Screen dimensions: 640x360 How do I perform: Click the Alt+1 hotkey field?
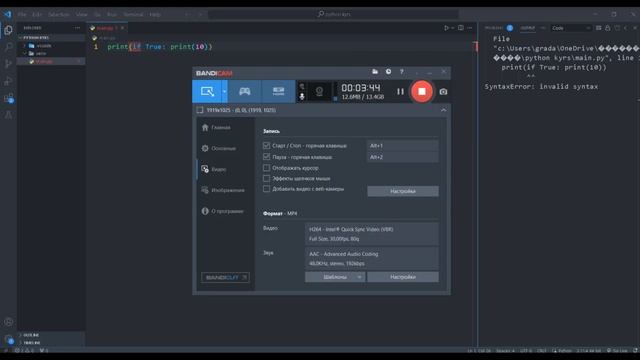point(402,145)
